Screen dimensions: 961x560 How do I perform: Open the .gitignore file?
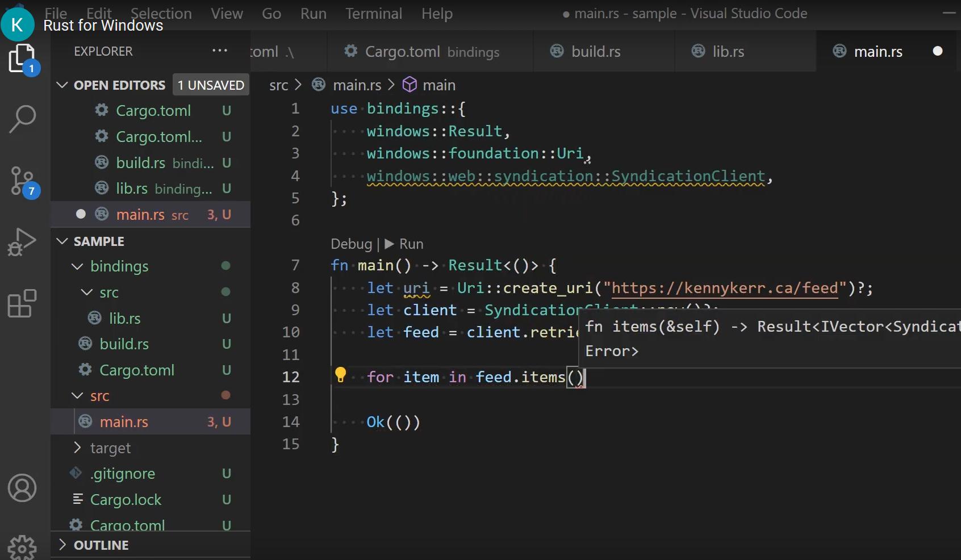pyautogui.click(x=151, y=473)
